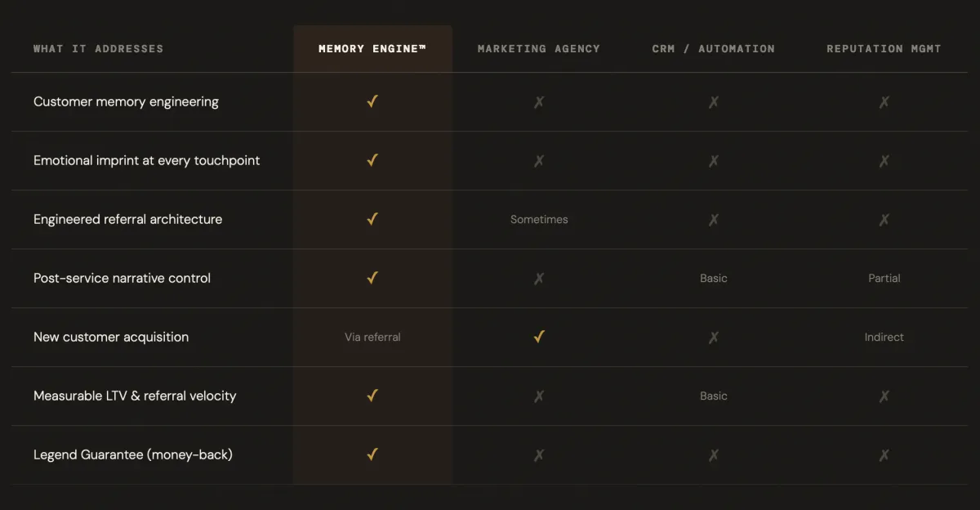Click Marketing Agency X for Customer memory engineering
The image size is (980, 510).
[539, 102]
